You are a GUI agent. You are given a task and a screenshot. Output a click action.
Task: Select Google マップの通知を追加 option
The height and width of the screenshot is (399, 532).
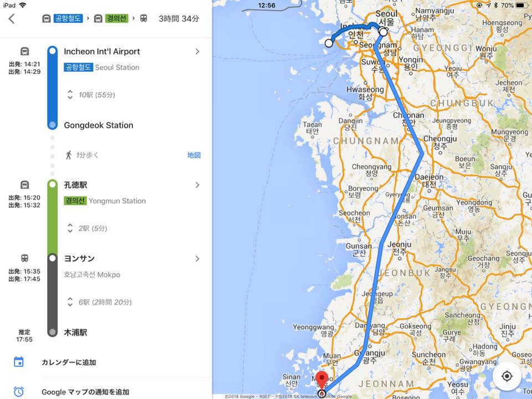coord(85,392)
